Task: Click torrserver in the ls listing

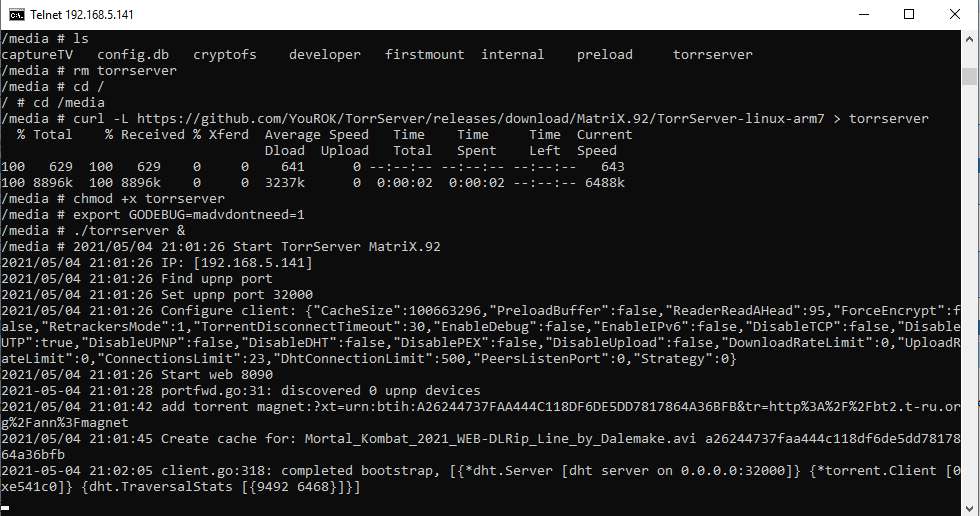Action: (712, 54)
